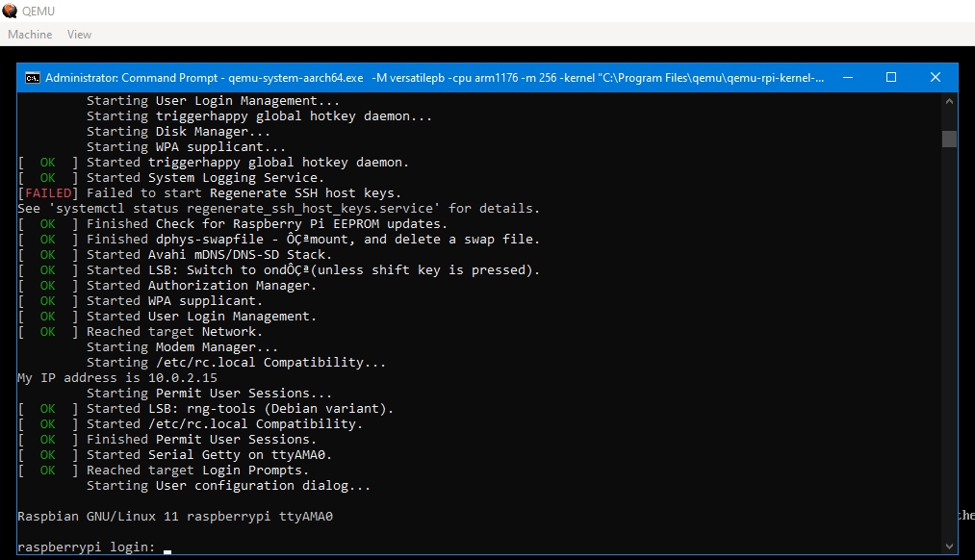Image resolution: width=975 pixels, height=560 pixels.
Task: Close the Command Prompt window
Action: (936, 78)
